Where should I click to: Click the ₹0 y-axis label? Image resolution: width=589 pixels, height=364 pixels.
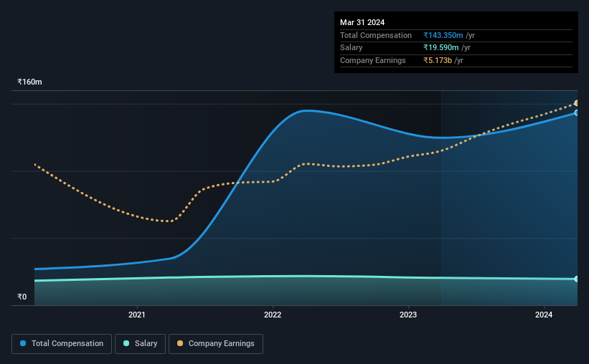(x=22, y=297)
